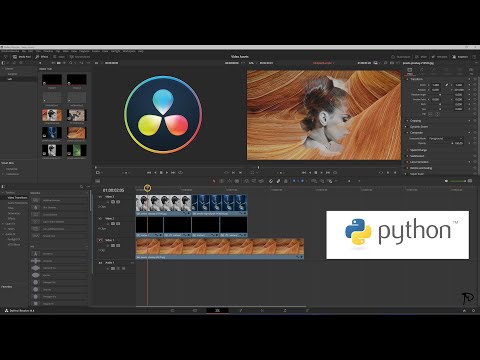The width and height of the screenshot is (480, 360).
Task: Open the Workspace menu
Action: click(x=129, y=51)
